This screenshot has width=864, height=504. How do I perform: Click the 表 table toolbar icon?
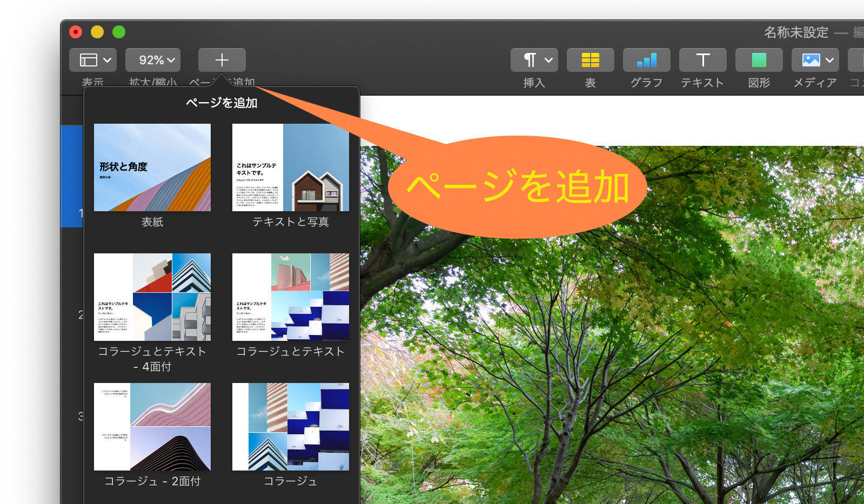click(590, 60)
